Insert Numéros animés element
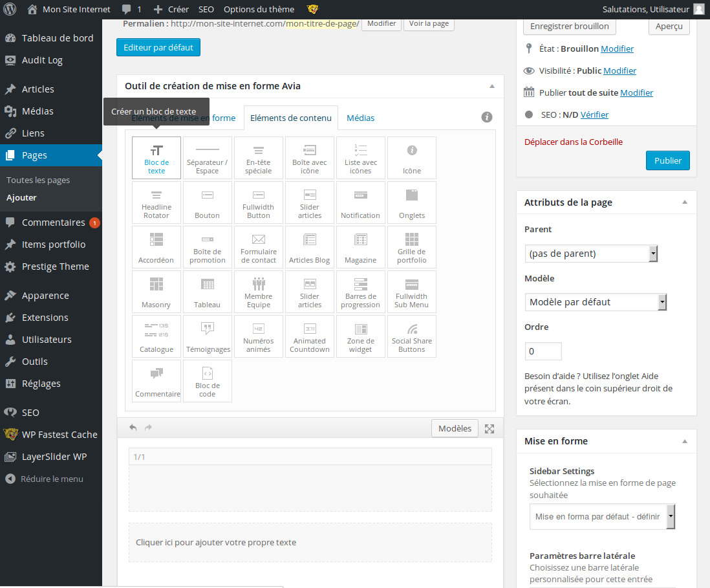 259,336
